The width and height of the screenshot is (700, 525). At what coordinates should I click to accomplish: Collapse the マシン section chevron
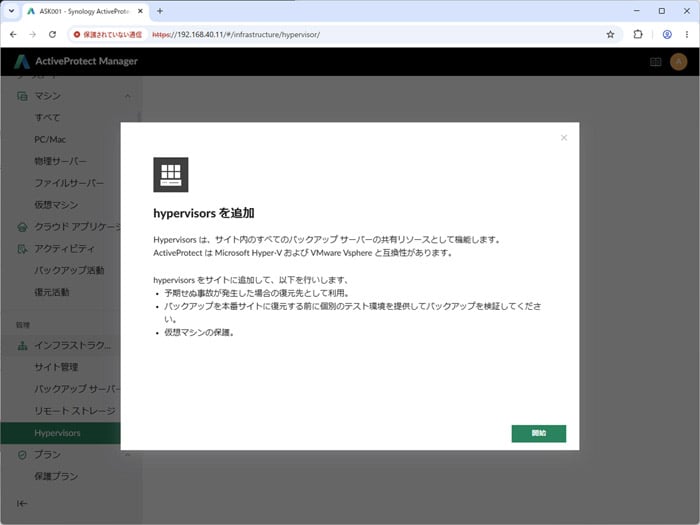pyautogui.click(x=128, y=96)
